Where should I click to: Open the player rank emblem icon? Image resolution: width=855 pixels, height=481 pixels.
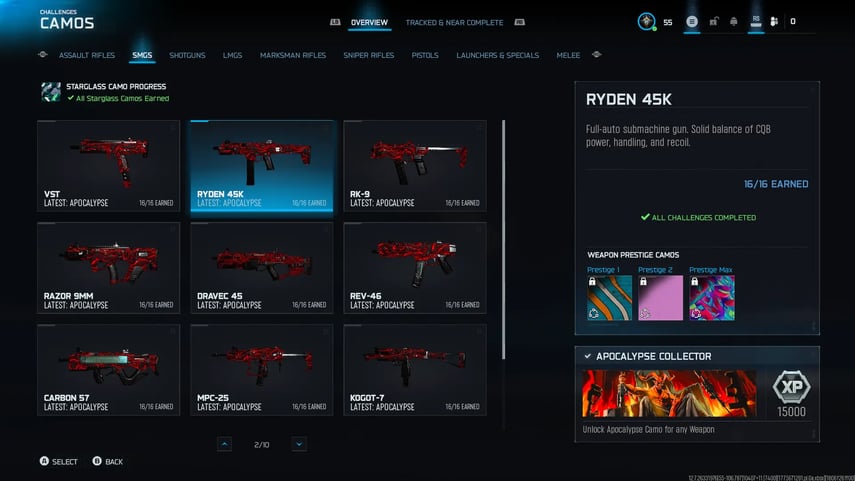[648, 21]
